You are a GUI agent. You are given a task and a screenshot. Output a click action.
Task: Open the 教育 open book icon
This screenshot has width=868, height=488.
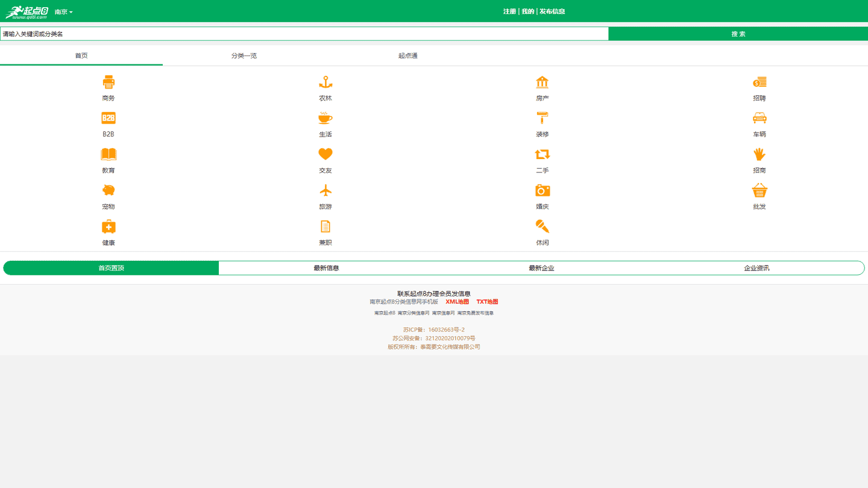[108, 154]
